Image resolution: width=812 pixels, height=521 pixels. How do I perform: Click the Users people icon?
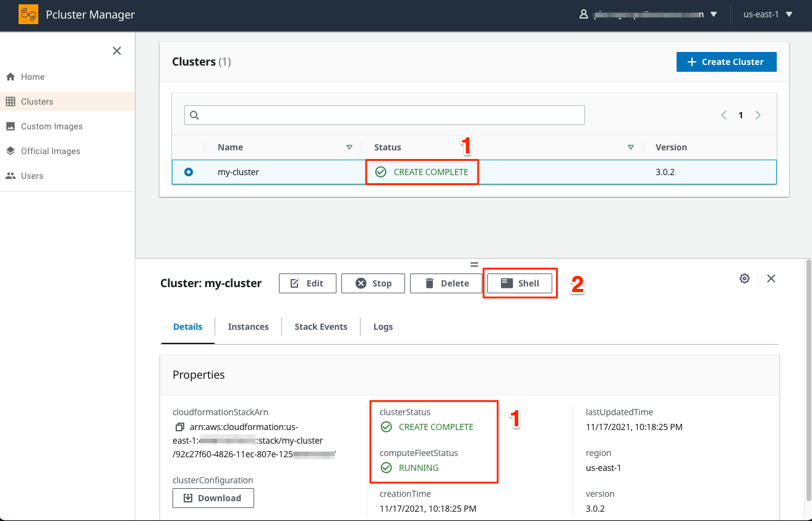[x=11, y=176]
